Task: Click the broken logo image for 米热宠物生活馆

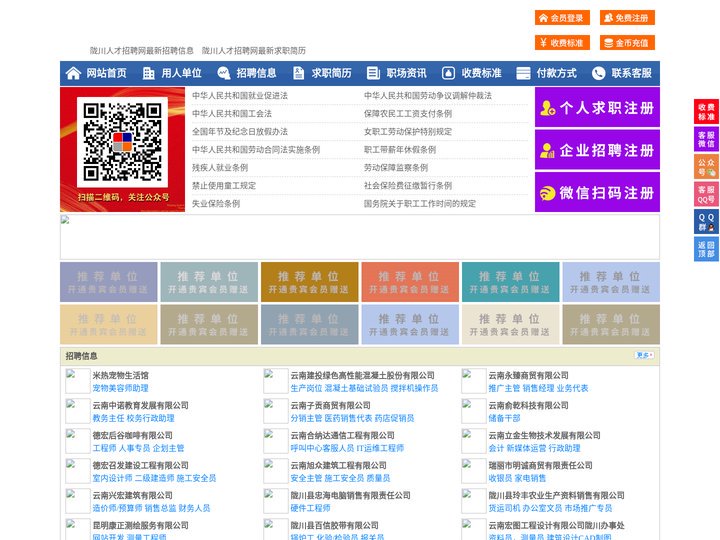Action: (78, 381)
